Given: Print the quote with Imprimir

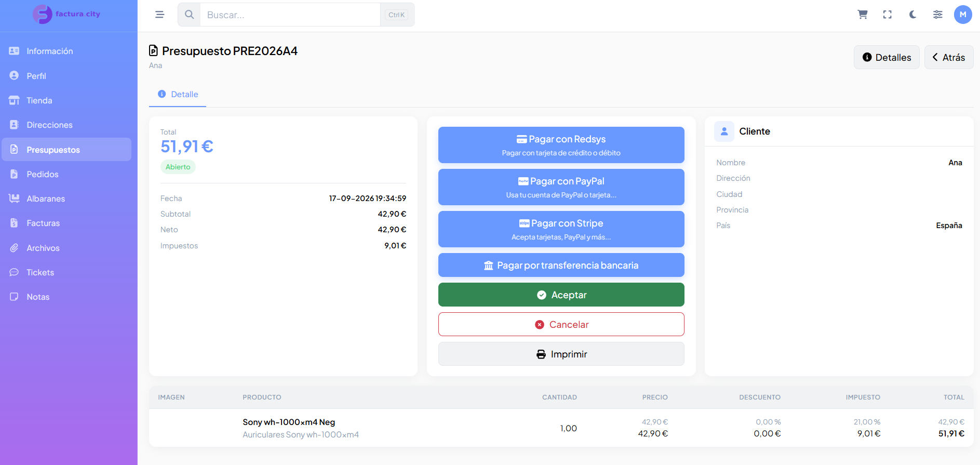Looking at the screenshot, I should tap(561, 354).
